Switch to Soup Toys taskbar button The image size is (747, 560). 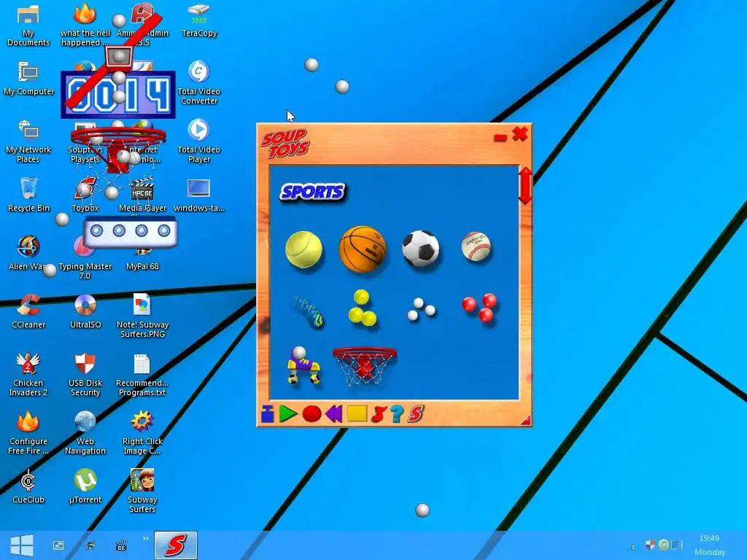click(x=175, y=545)
